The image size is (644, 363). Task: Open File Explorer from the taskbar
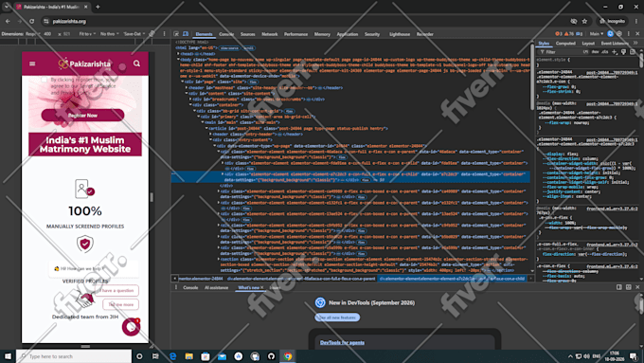coord(188,356)
